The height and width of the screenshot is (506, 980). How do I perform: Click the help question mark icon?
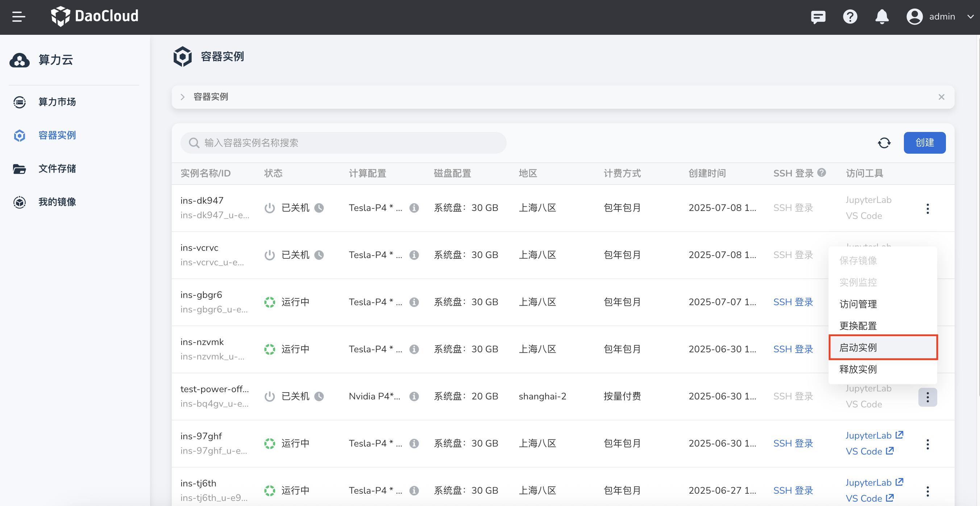pyautogui.click(x=850, y=17)
